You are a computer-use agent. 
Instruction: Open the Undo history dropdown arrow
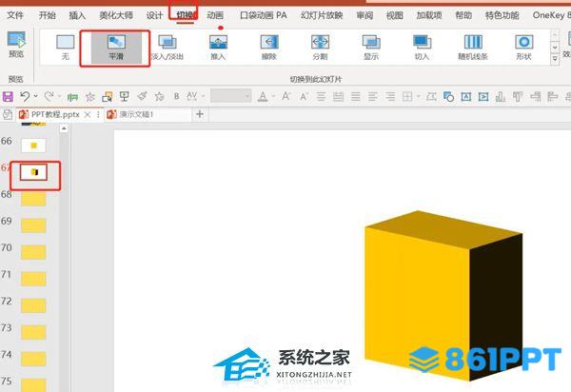[36, 96]
